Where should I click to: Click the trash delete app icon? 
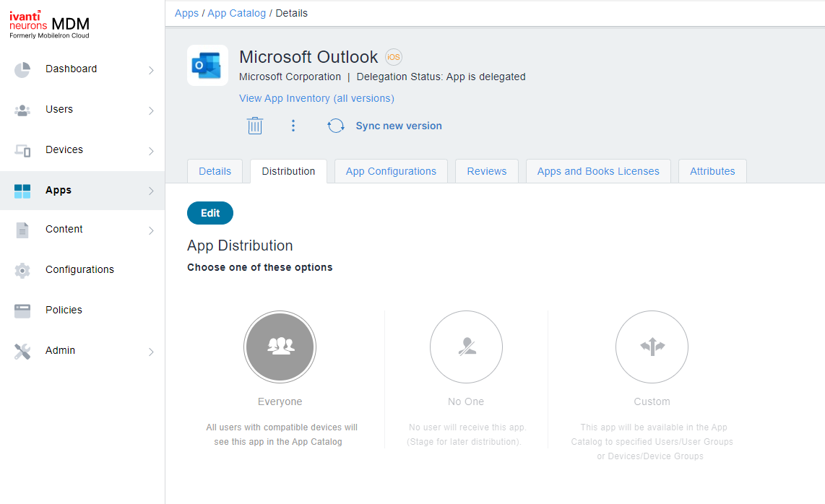255,126
